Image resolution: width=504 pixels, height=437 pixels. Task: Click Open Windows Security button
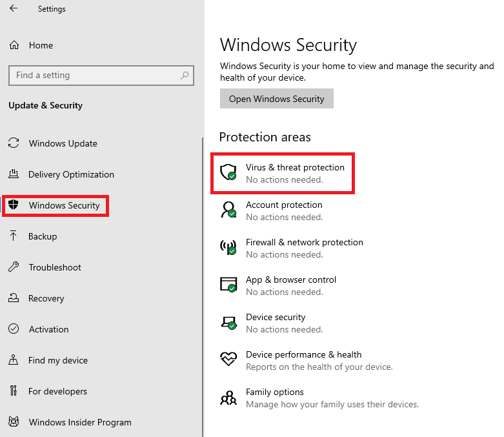point(277,99)
